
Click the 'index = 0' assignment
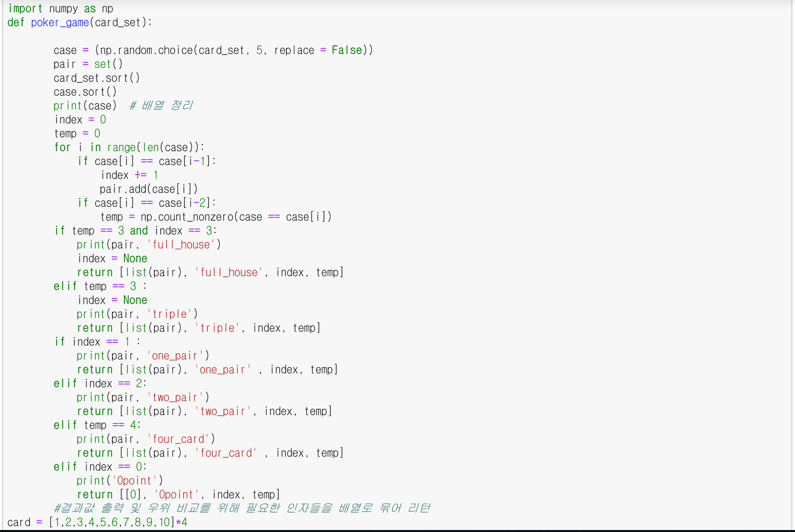pyautogui.click(x=80, y=120)
